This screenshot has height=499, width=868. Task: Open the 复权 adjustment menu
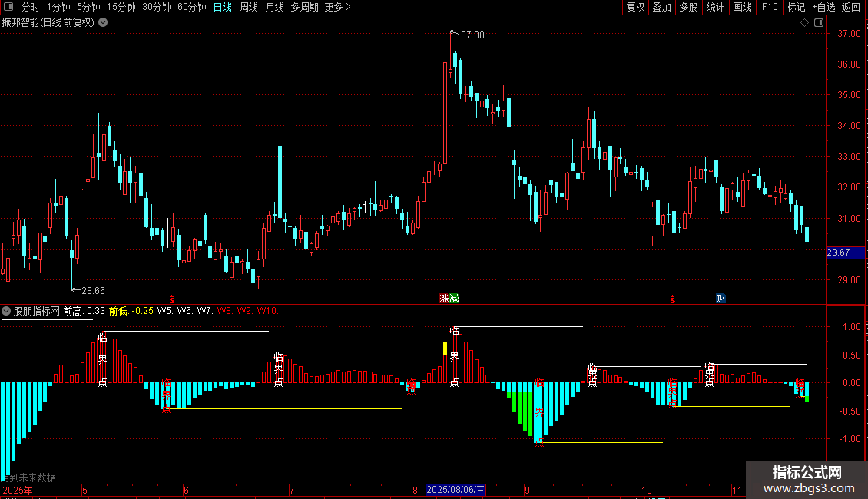635,7
